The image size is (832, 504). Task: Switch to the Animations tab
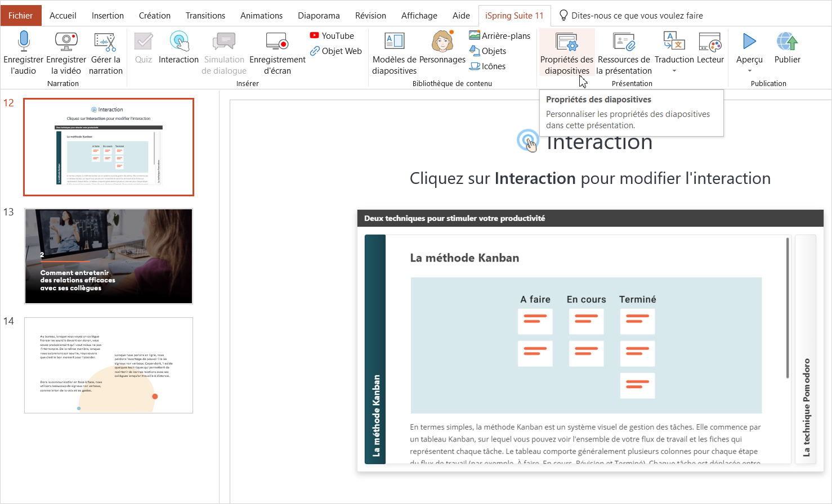[x=261, y=16]
